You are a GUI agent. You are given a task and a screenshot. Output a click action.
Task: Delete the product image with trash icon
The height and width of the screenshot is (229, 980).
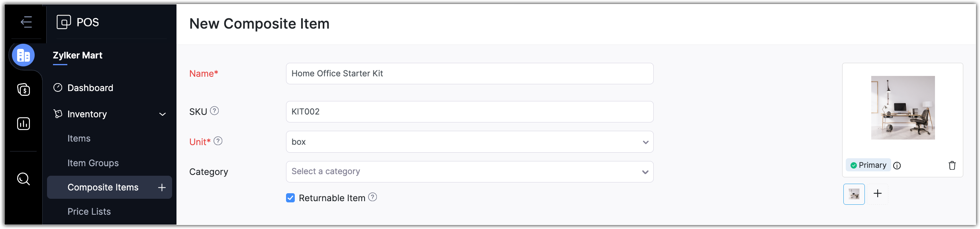[x=952, y=165]
